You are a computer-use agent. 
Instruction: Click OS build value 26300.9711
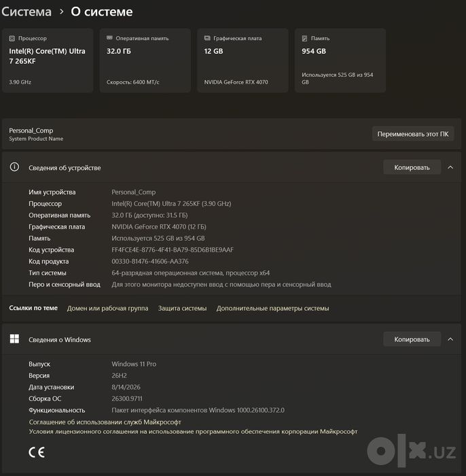(x=127, y=398)
